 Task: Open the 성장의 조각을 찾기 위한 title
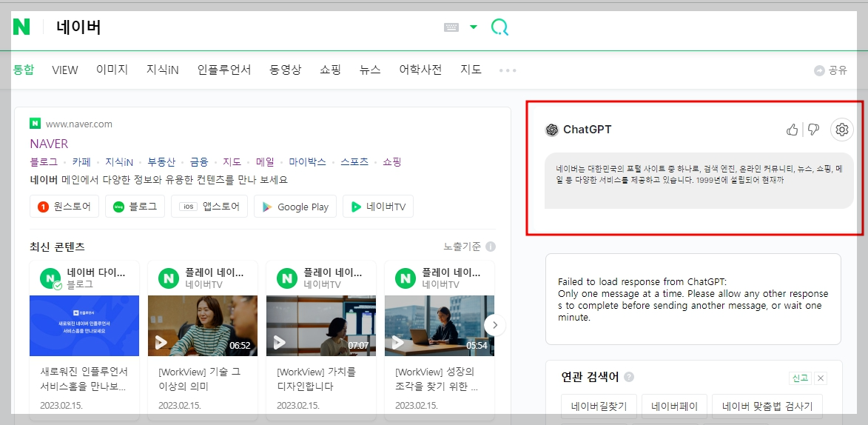coord(435,378)
